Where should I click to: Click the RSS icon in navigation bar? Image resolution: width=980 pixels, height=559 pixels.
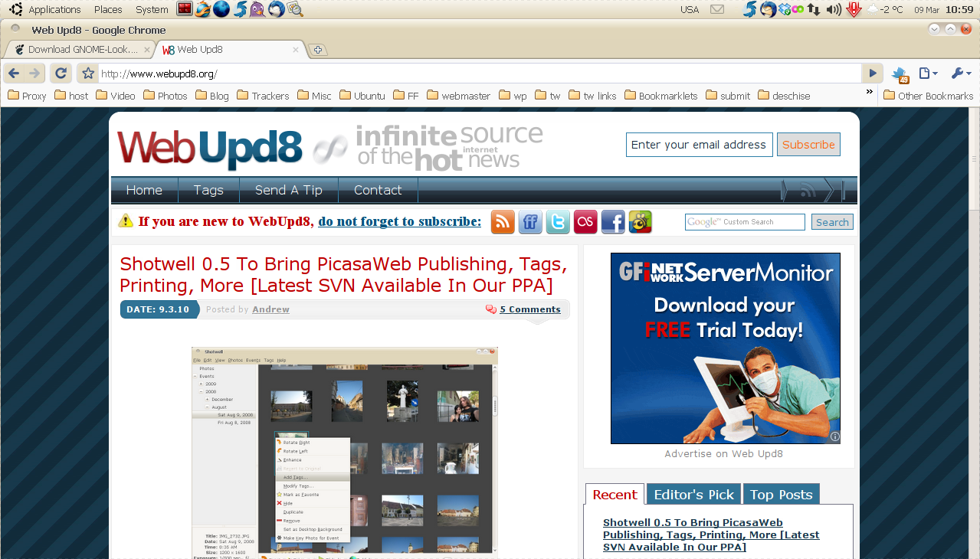pos(808,190)
